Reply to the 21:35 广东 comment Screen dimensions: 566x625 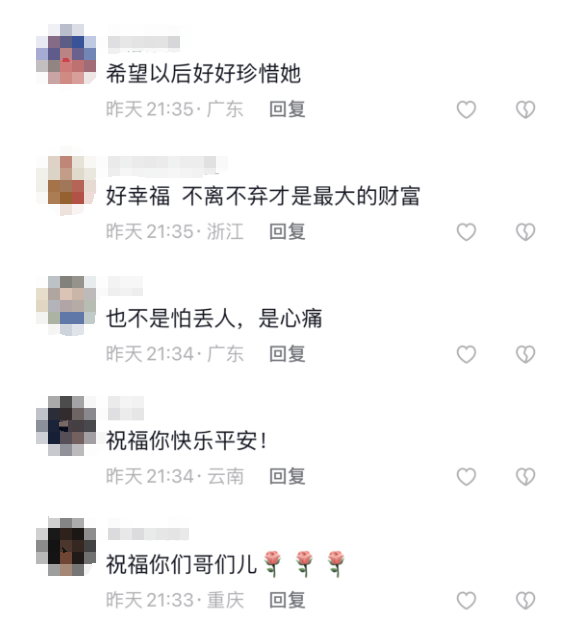coord(287,109)
